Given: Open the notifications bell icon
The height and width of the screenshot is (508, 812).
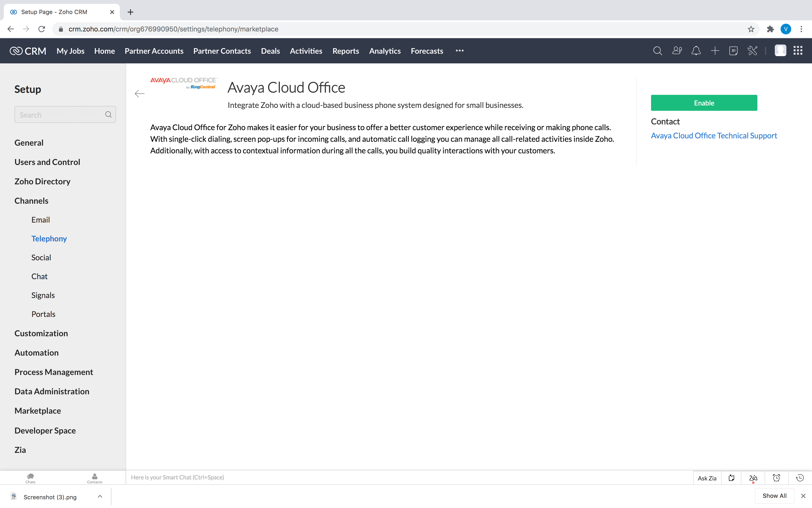Looking at the screenshot, I should click(x=696, y=51).
